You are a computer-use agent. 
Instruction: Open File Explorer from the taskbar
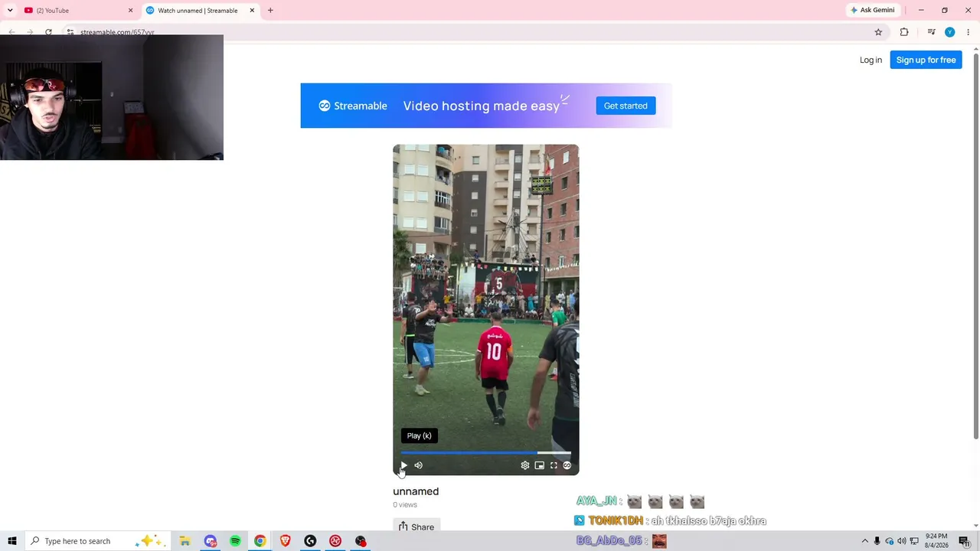point(185,541)
